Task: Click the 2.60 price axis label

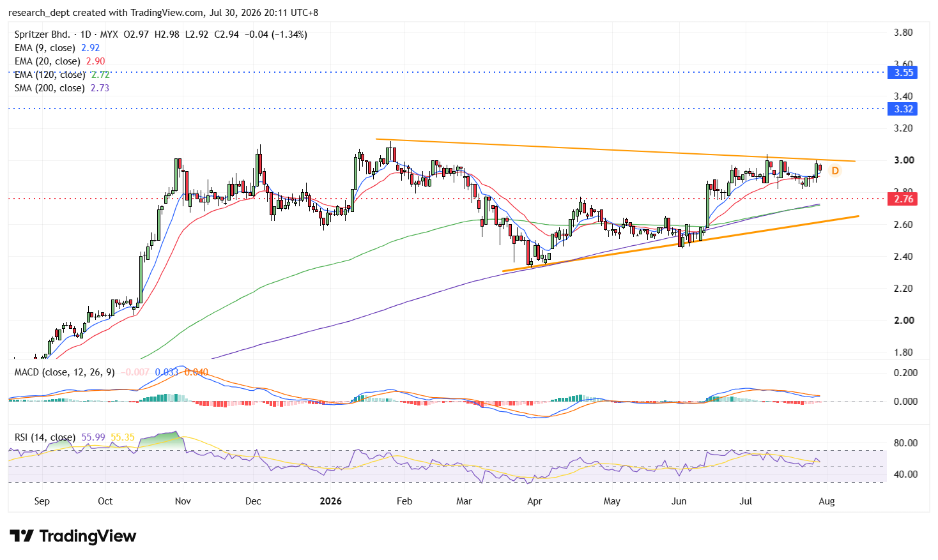Action: tap(903, 225)
